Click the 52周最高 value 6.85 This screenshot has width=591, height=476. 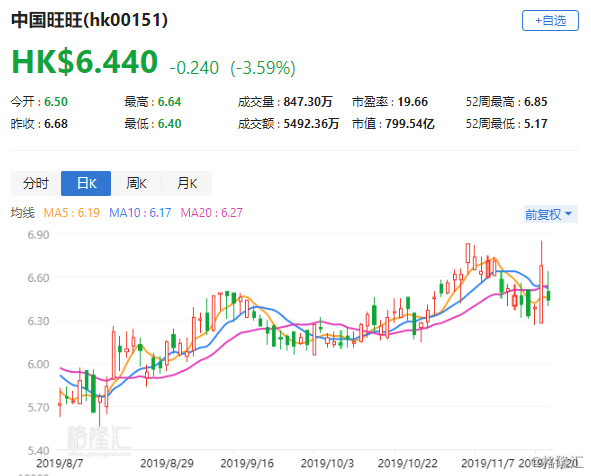(x=536, y=102)
